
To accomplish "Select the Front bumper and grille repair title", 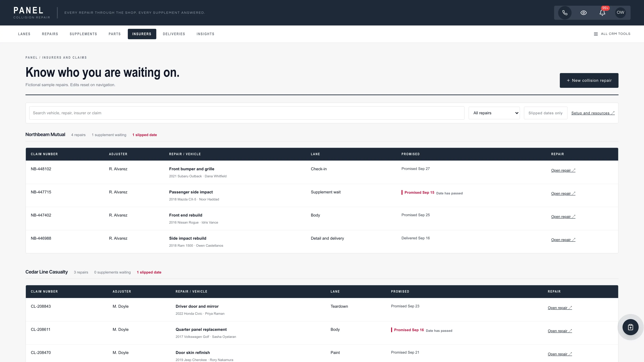I will pos(192,169).
